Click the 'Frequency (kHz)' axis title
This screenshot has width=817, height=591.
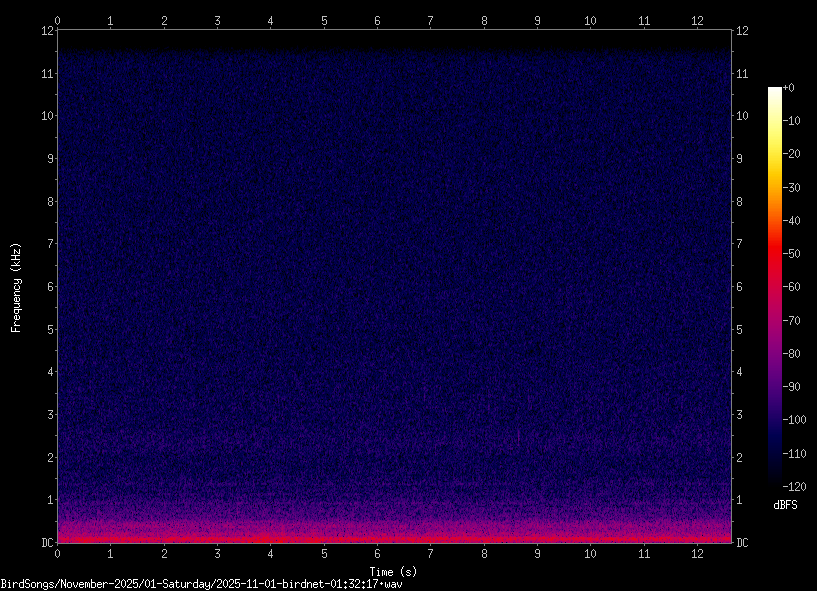point(16,287)
